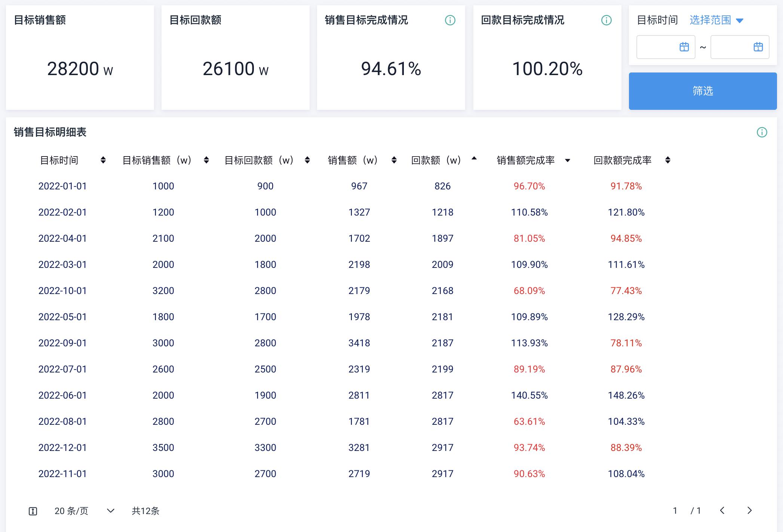
Task: Click the 选择范围 link
Action: click(710, 20)
